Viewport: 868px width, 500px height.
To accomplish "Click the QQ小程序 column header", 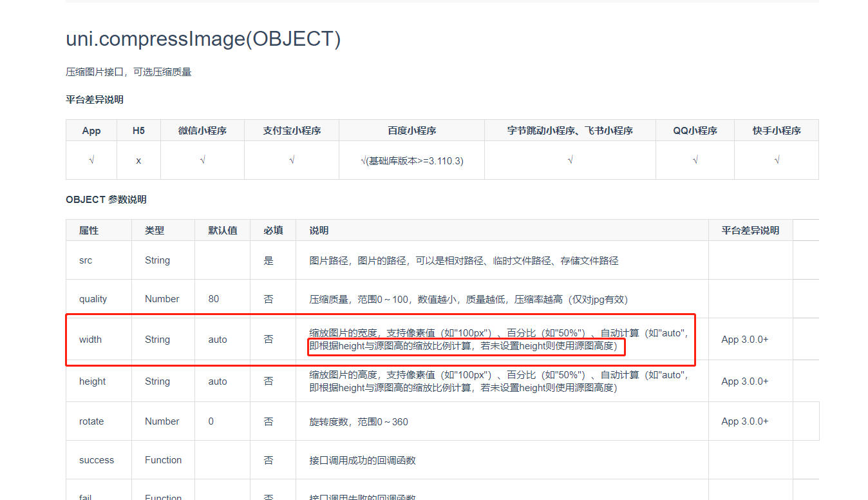I will (x=695, y=131).
